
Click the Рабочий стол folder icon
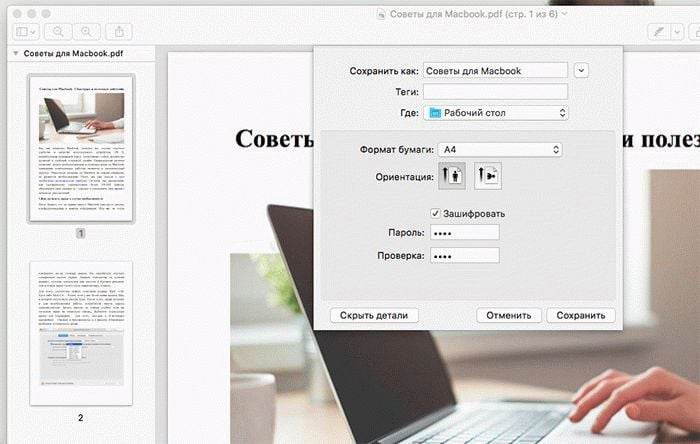pos(435,113)
